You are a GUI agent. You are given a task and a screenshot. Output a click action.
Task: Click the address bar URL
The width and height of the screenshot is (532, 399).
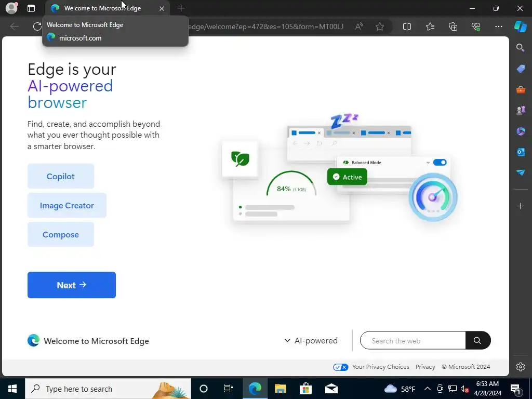[x=265, y=26]
